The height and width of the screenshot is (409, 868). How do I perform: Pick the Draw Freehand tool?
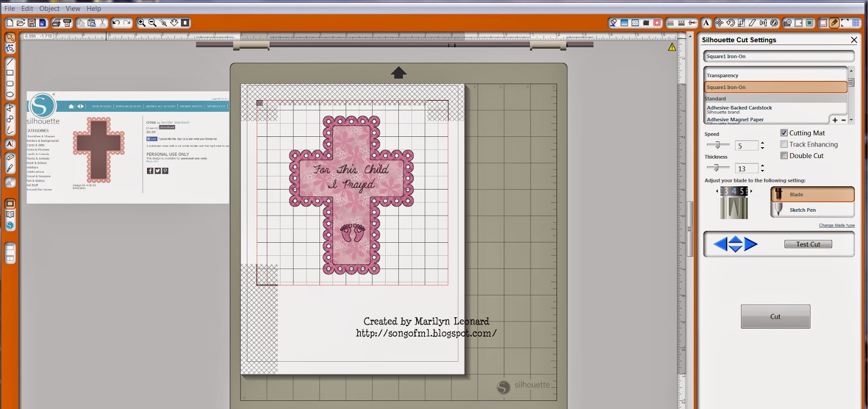tap(10, 130)
